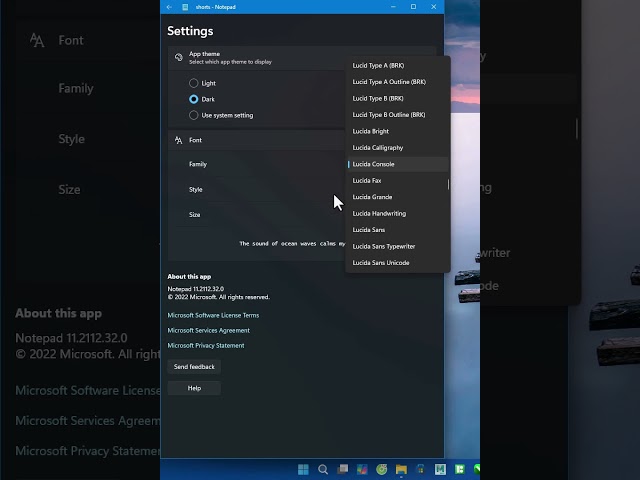Open the green square app on the taskbar
640x480 pixels.
point(460,469)
